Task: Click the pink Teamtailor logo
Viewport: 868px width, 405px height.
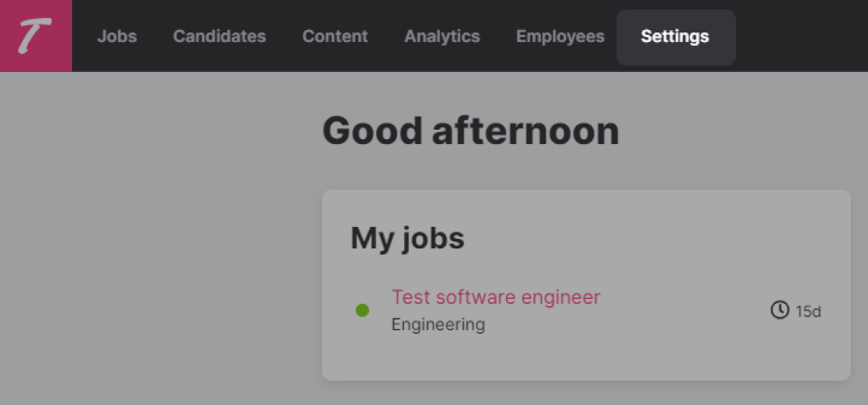Action: pos(36,36)
